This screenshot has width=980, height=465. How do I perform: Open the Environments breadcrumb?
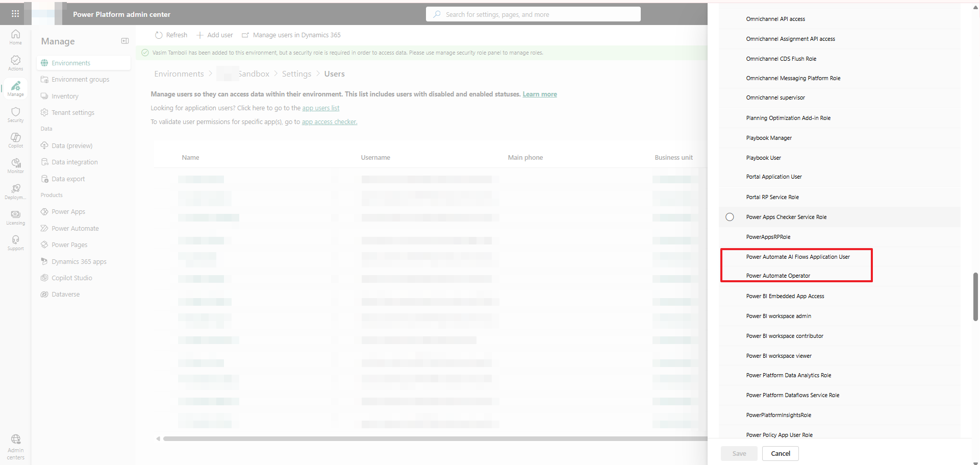179,74
